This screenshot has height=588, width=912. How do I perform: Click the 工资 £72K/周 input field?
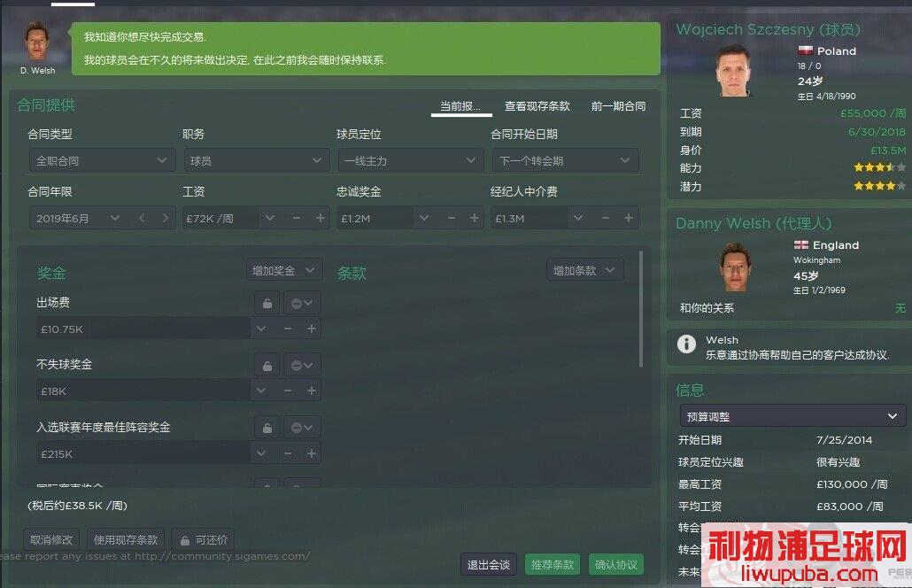pos(220,218)
